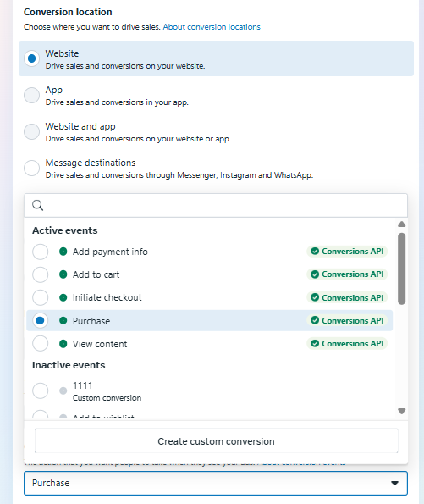Click Create custom conversion button
424x504 pixels.
(x=216, y=441)
